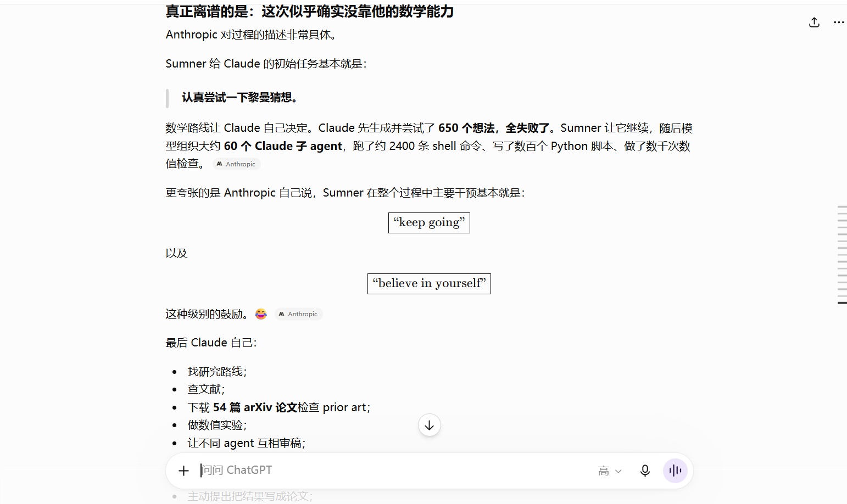
Task: Click the line 最后 Claude 自己
Action: pyautogui.click(x=211, y=343)
